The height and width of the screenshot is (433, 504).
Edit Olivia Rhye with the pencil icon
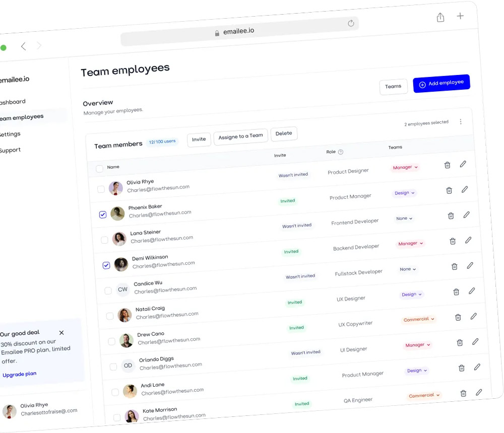(x=463, y=164)
